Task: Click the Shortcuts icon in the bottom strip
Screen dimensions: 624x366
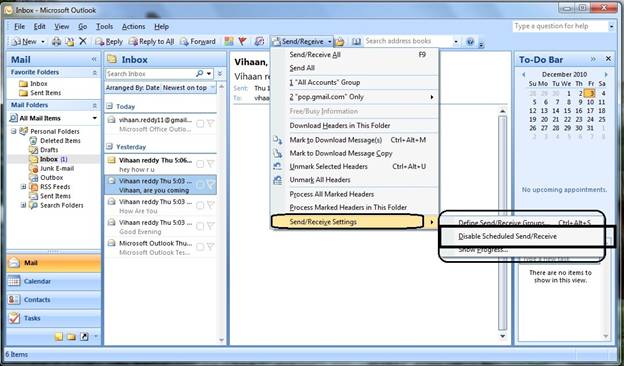Action: pos(84,337)
